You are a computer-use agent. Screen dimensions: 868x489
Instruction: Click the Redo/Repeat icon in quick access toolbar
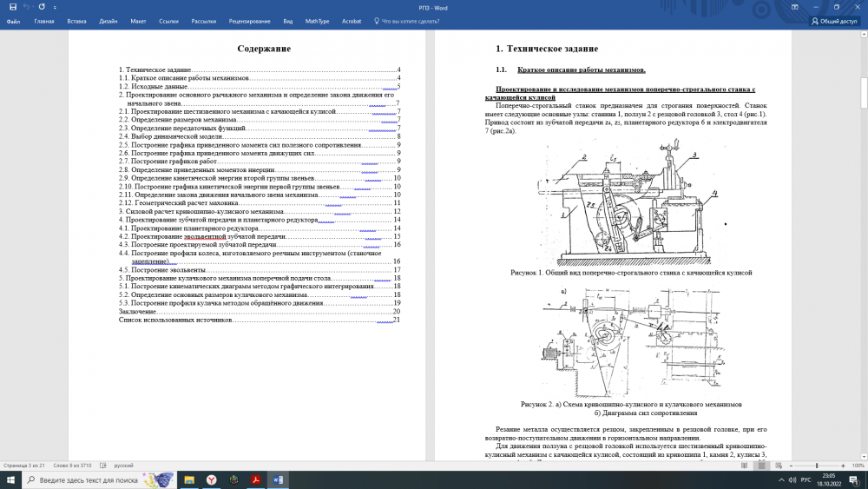click(x=42, y=6)
